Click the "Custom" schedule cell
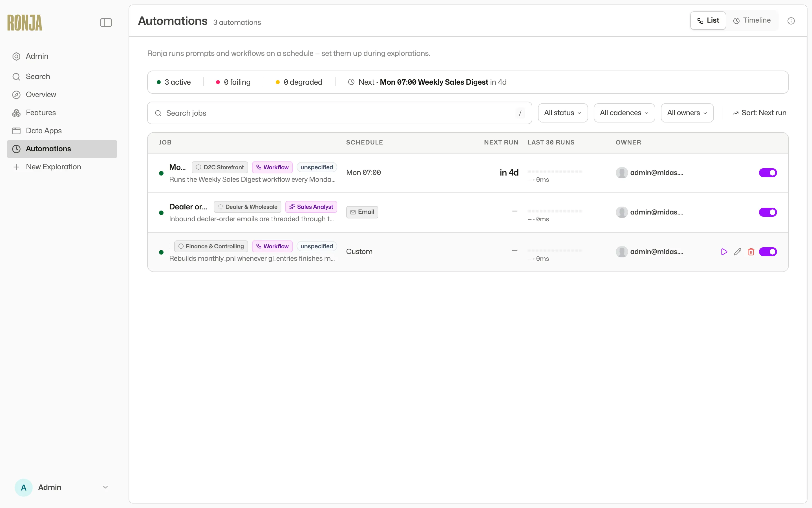This screenshot has height=508, width=812. [359, 252]
